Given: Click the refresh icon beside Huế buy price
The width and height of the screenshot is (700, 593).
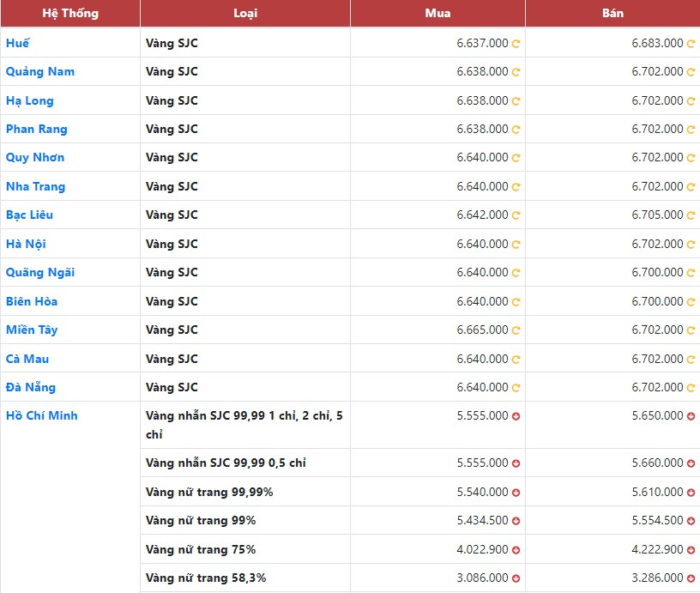Looking at the screenshot, I should pyautogui.click(x=516, y=44).
